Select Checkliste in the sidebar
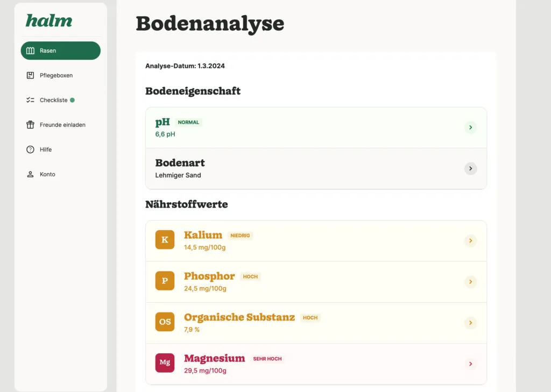The image size is (551, 392). point(61,100)
